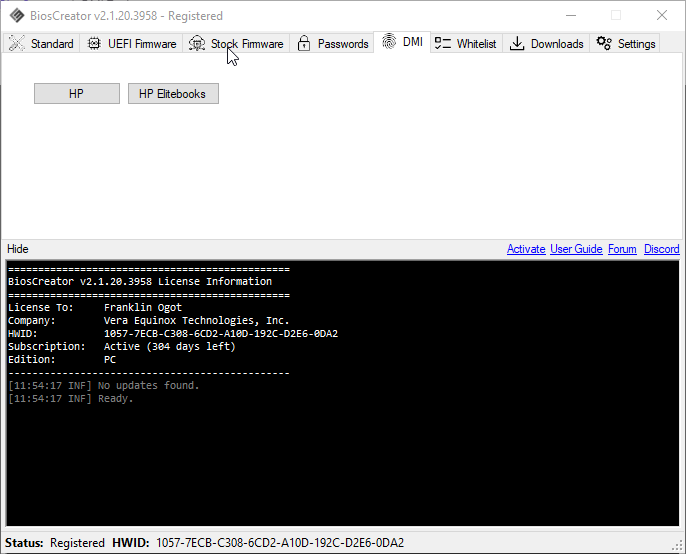Minimize the BiosCreator window
The image size is (686, 554).
click(570, 15)
